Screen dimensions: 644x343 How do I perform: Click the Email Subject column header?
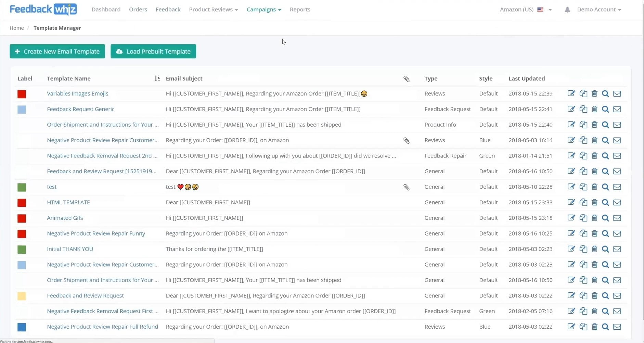tap(184, 78)
